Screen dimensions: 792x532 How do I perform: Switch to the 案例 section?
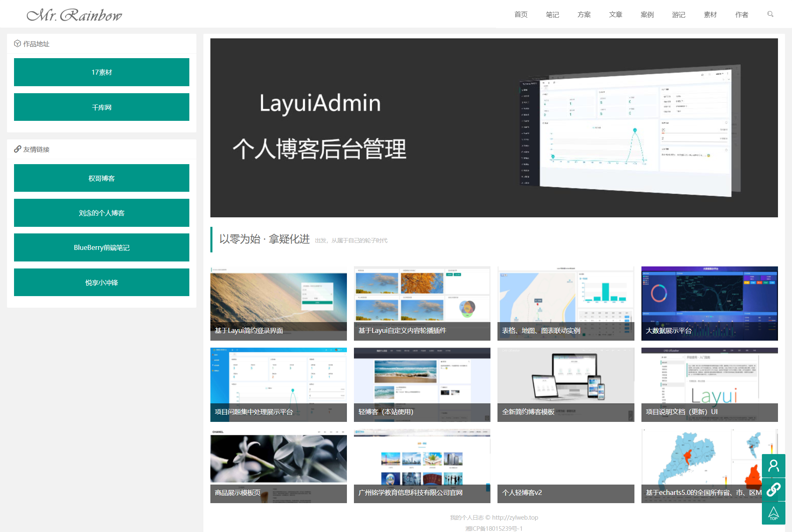647,15
